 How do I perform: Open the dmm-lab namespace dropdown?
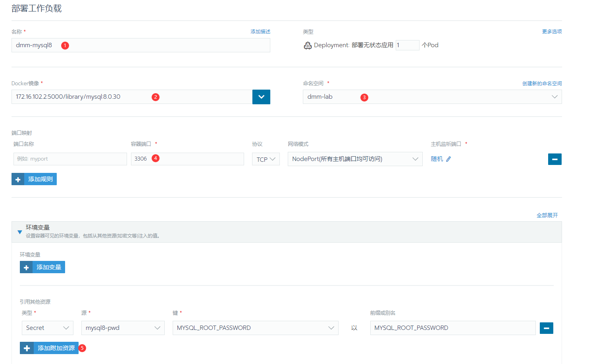point(432,97)
